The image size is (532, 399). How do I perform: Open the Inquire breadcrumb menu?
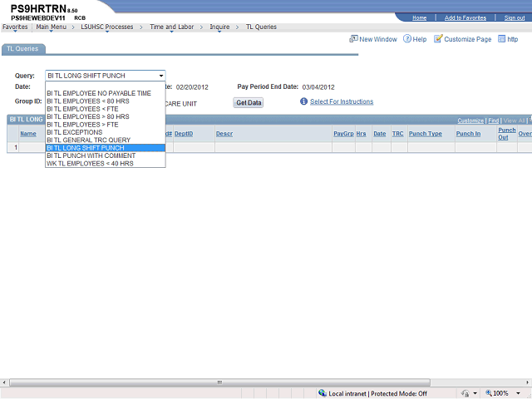(219, 27)
